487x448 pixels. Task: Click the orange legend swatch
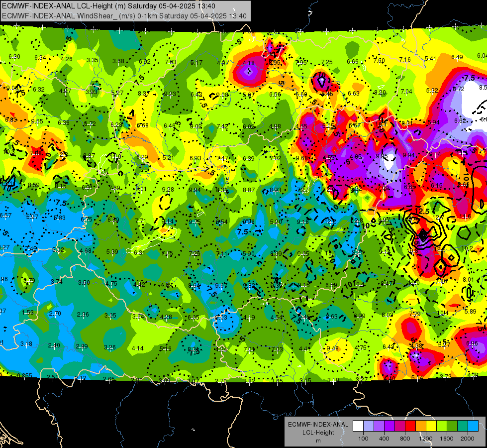pos(421,426)
